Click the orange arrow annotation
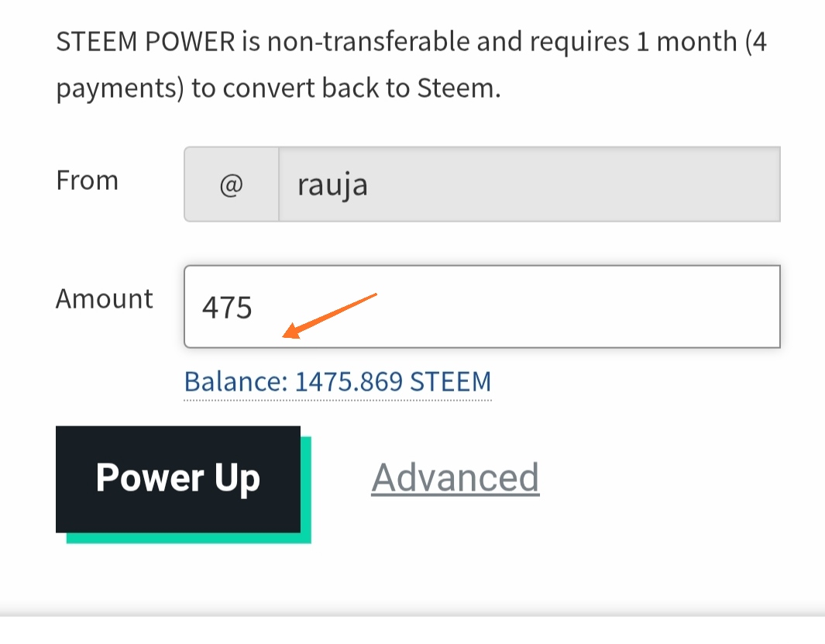 click(x=330, y=316)
